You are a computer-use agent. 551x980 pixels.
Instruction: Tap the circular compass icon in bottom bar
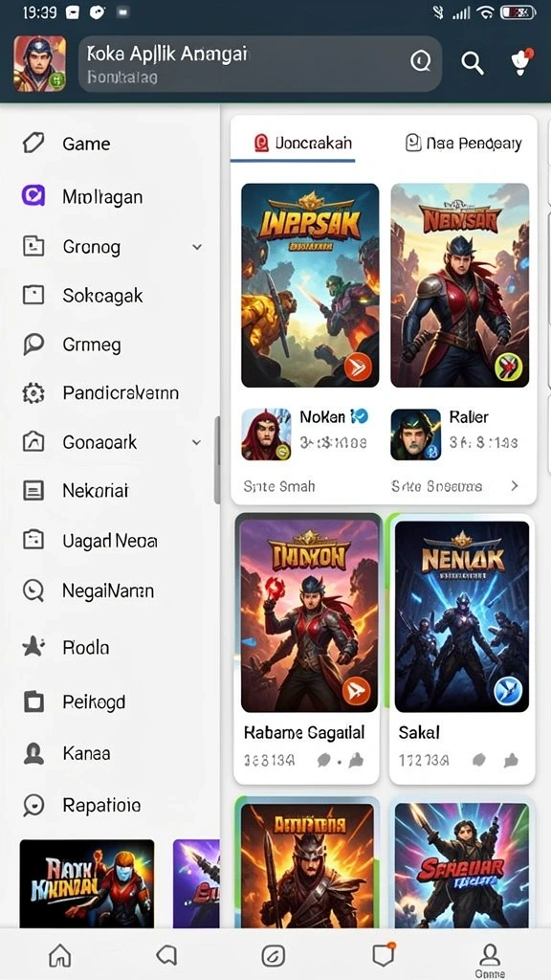[274, 955]
